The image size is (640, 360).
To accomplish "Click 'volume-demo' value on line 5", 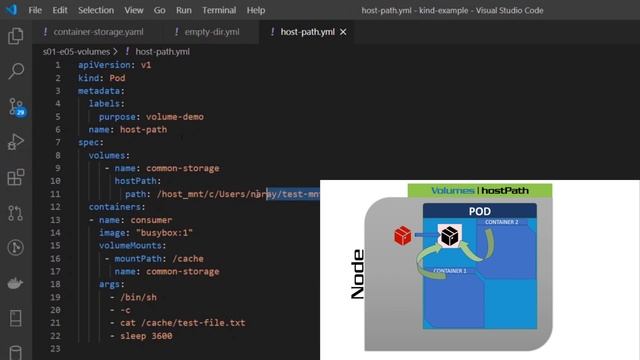I will [x=175, y=117].
